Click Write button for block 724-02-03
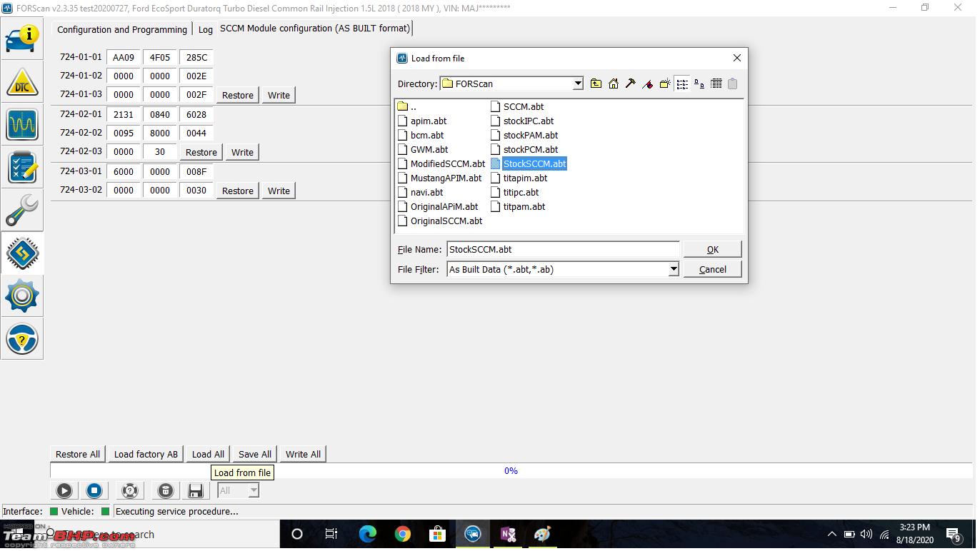This screenshot has width=980, height=551. pos(242,153)
